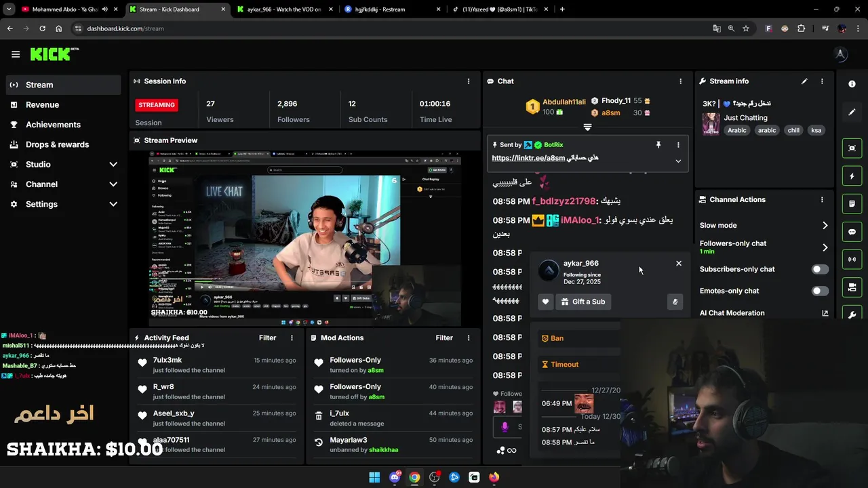
Task: Switch to the TikTok browser tab
Action: coord(500,9)
